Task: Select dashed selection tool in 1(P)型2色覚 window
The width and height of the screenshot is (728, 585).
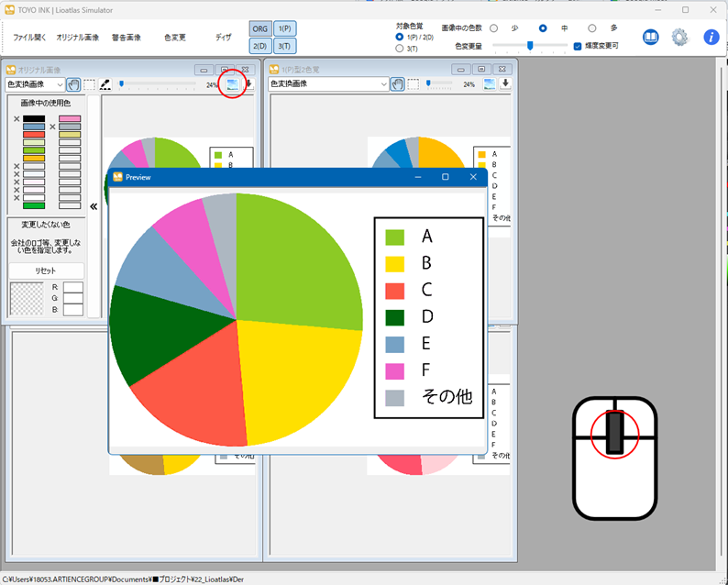Action: 414,84
